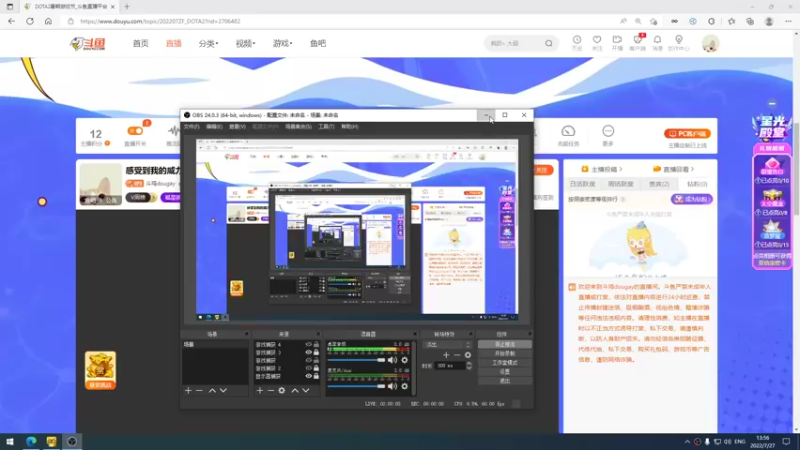Go to Douyu 首页 nav item

point(141,43)
